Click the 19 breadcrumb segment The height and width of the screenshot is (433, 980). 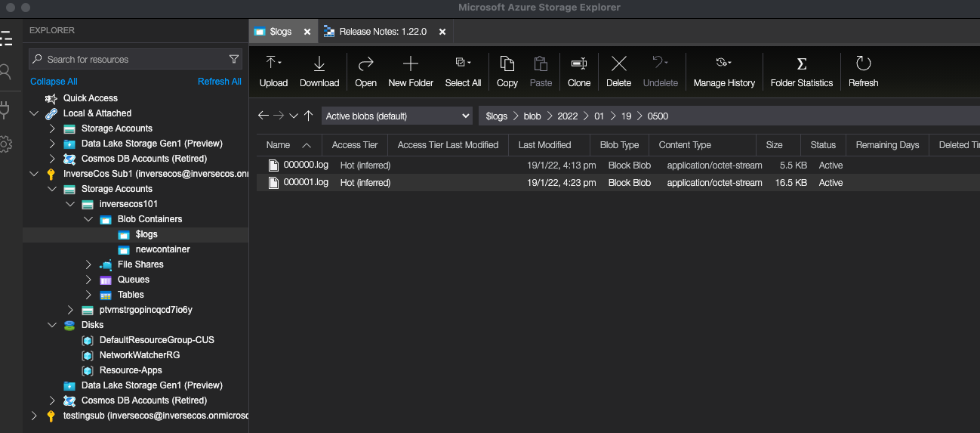(626, 116)
